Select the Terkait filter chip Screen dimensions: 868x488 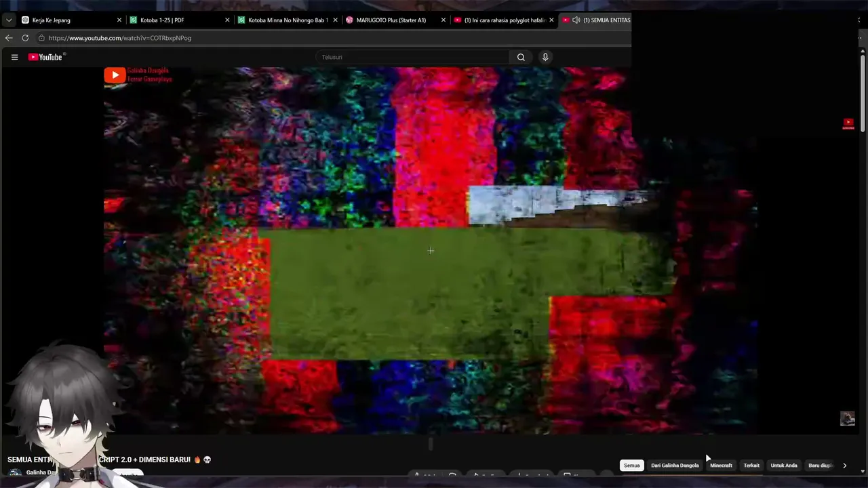pyautogui.click(x=751, y=466)
